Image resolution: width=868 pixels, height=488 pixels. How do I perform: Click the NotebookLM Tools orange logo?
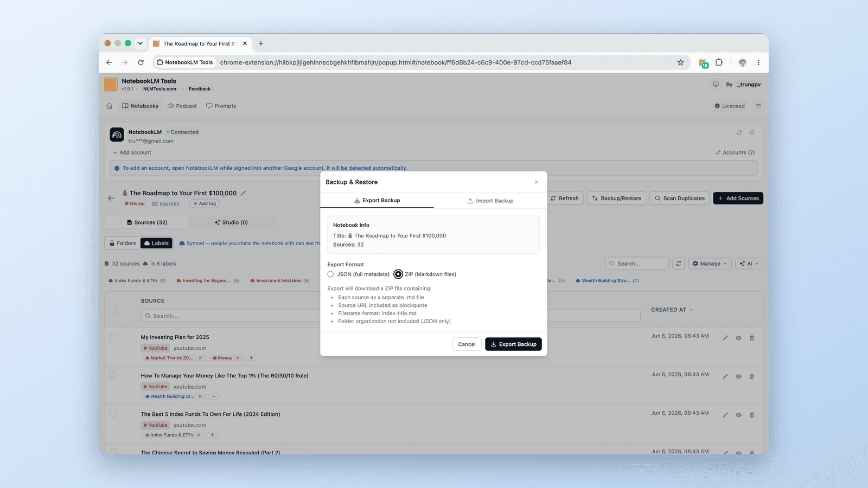[x=111, y=85]
